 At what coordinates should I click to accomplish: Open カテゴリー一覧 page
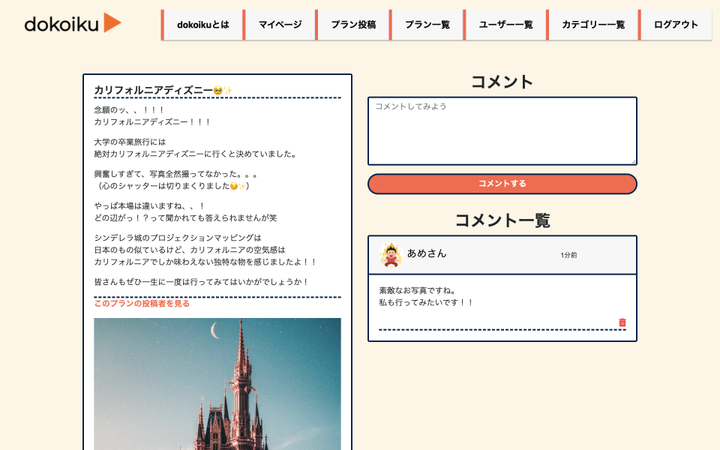593,25
